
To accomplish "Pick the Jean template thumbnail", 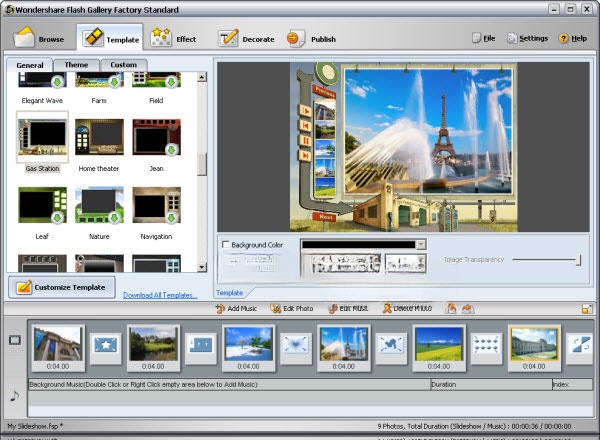I will pos(157,137).
